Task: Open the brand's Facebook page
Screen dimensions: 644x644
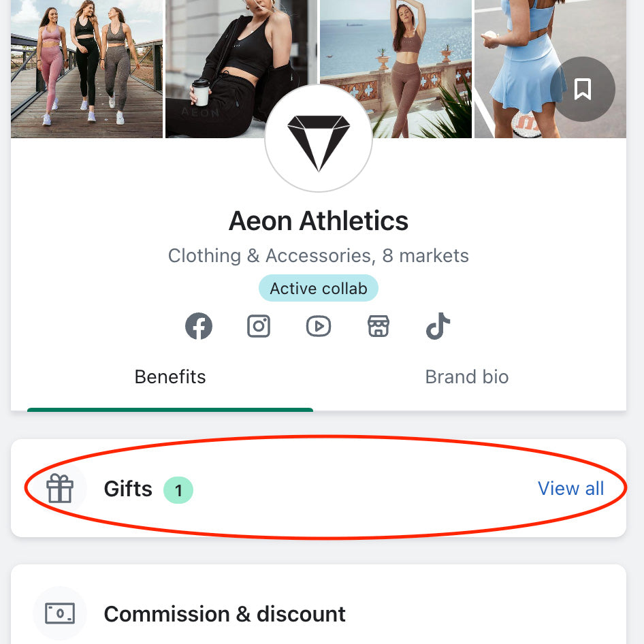Action: point(199,327)
